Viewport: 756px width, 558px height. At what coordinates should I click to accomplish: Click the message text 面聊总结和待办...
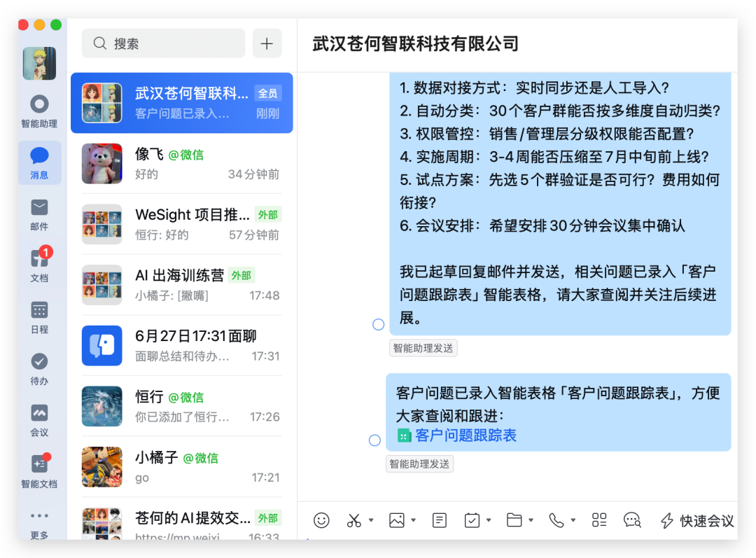point(182,356)
